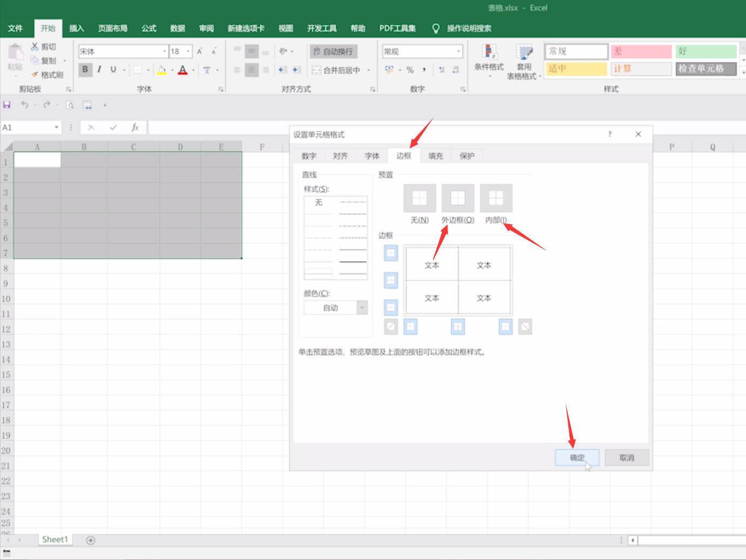Screen dimensions: 746x560
Task: Open the font name 宋体 dropdown
Action: click(x=165, y=51)
